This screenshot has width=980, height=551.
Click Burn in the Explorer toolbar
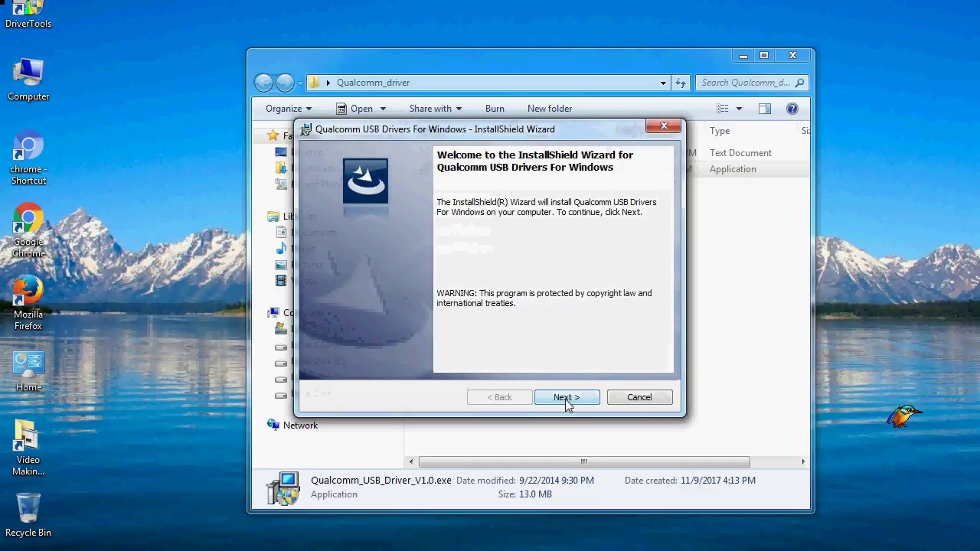coord(495,109)
